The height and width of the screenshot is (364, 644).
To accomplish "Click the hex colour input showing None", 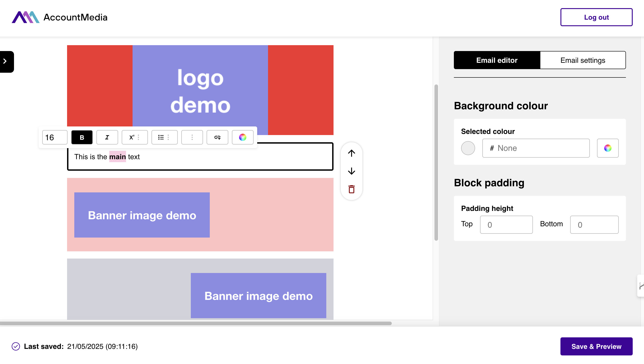I will point(536,148).
